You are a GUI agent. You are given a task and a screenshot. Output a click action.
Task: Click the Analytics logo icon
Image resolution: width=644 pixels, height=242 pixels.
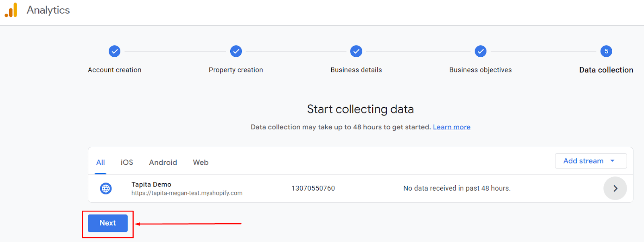[10, 10]
